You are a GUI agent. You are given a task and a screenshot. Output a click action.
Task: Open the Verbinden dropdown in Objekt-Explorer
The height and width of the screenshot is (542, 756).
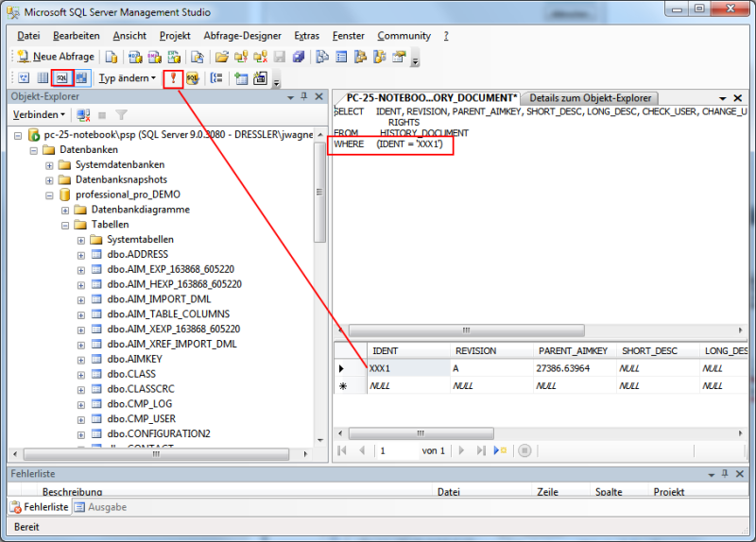click(39, 114)
